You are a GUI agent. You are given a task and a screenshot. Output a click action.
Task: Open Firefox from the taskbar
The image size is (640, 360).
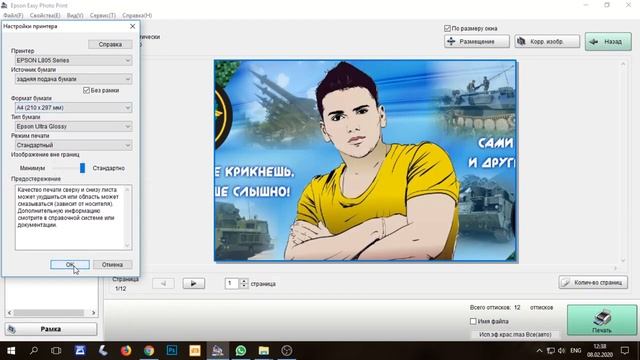126,350
